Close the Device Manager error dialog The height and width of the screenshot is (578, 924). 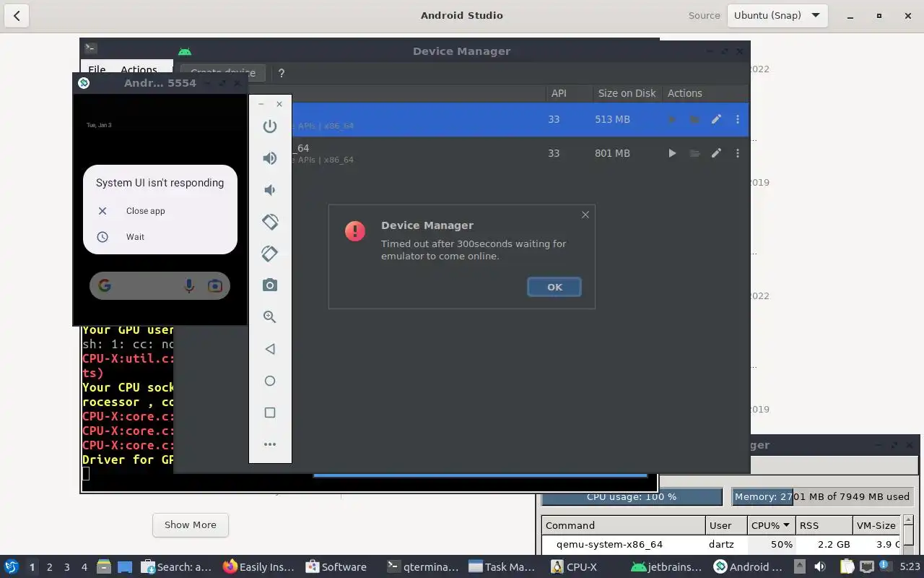pos(585,215)
